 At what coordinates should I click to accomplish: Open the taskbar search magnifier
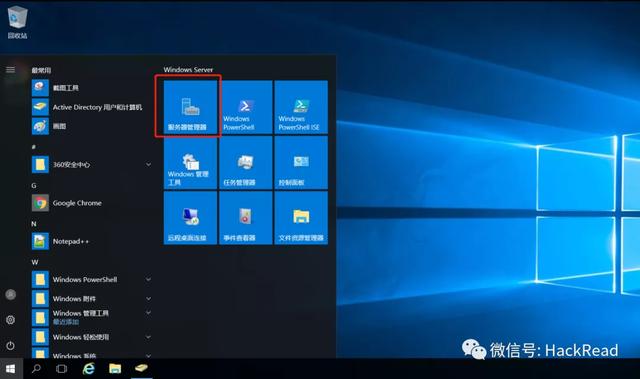[36, 369]
